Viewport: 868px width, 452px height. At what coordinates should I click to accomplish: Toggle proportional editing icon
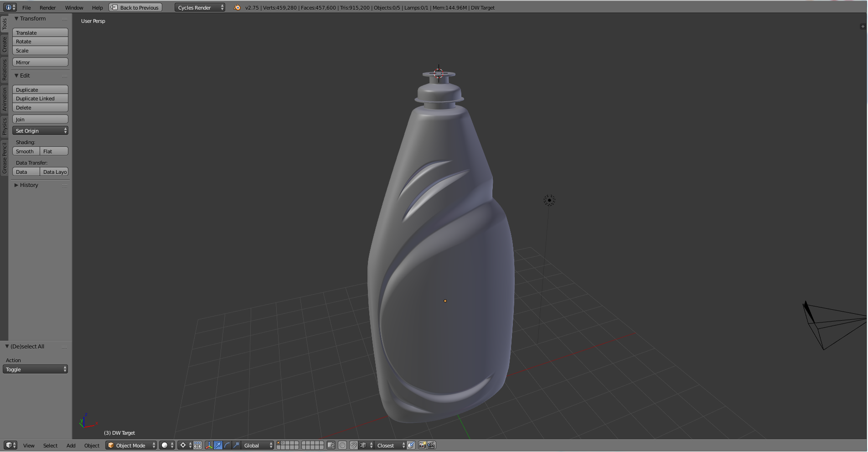[342, 446]
